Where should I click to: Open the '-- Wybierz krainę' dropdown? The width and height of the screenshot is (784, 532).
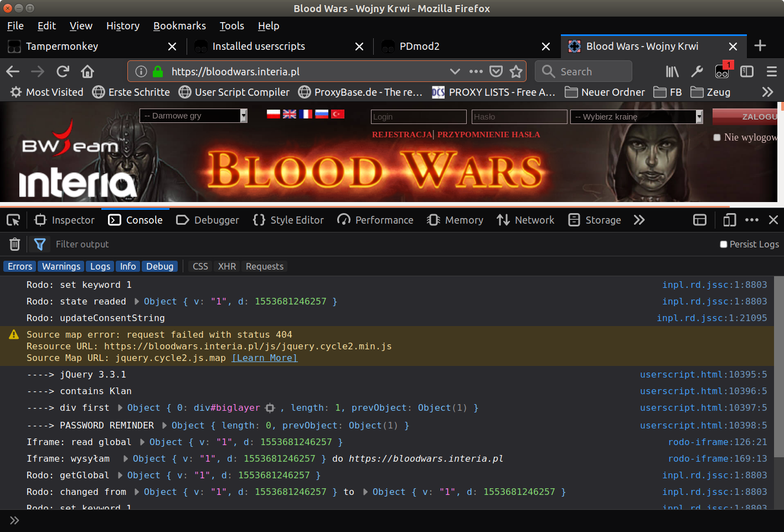pos(636,117)
